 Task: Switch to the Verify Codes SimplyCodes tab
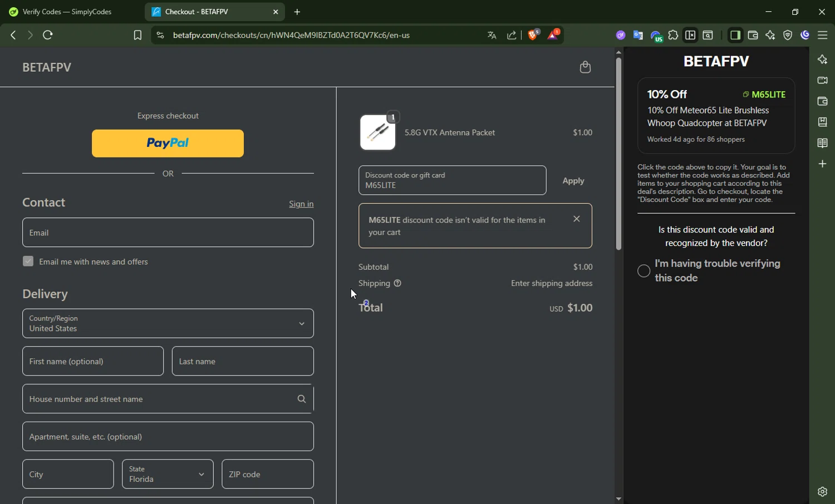(67, 12)
